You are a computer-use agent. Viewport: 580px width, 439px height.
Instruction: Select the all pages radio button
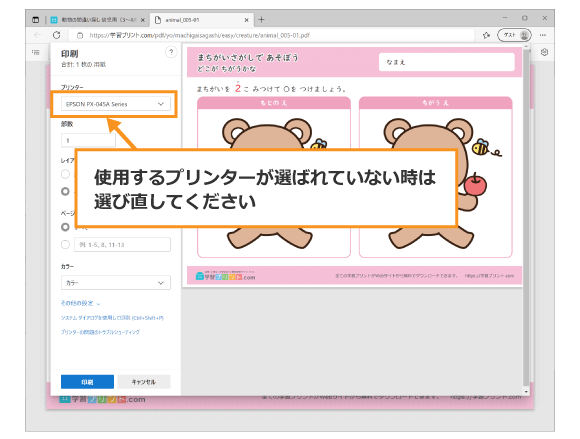point(65,227)
